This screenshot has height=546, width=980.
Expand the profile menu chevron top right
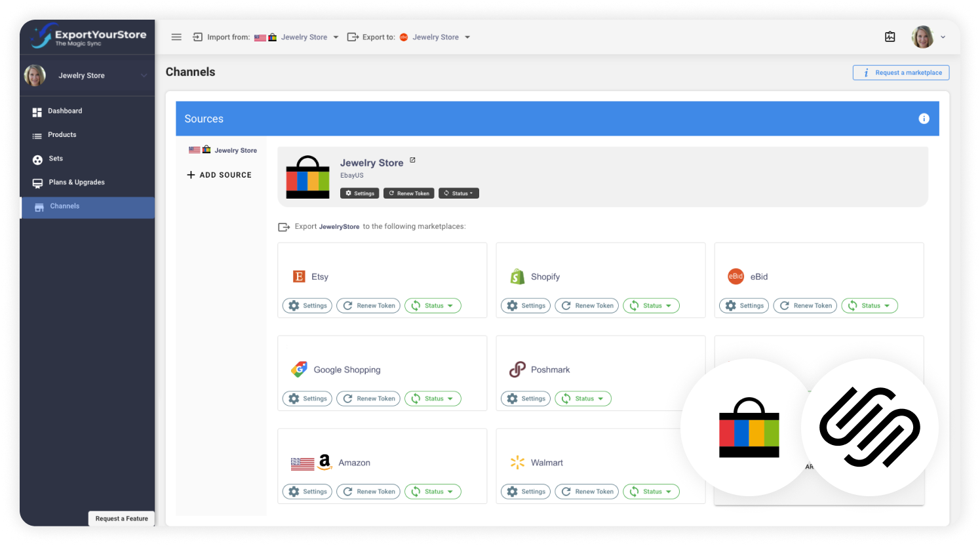[x=943, y=37]
